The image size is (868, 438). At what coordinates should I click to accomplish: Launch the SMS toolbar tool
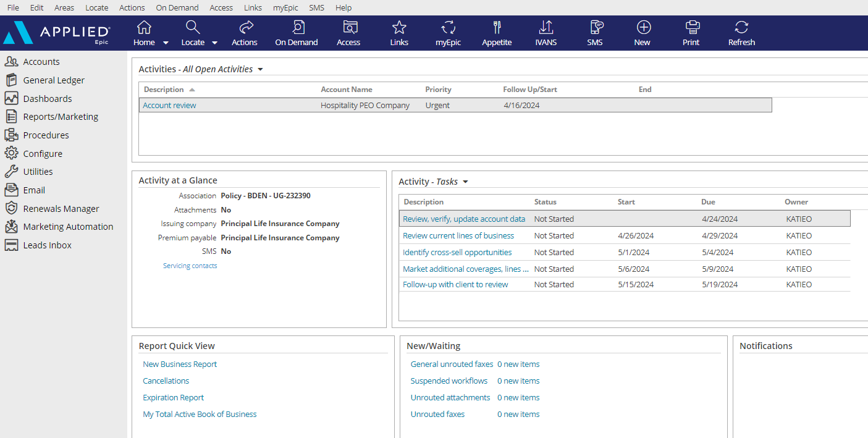(595, 32)
